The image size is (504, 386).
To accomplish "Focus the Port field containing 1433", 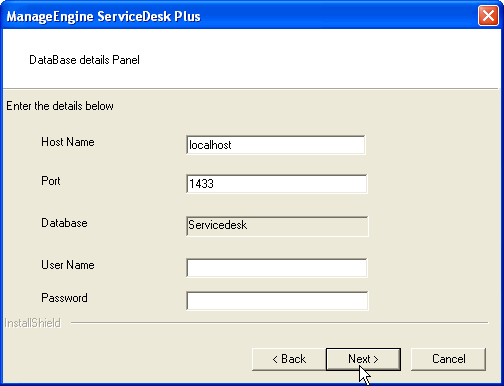I will click(x=276, y=183).
